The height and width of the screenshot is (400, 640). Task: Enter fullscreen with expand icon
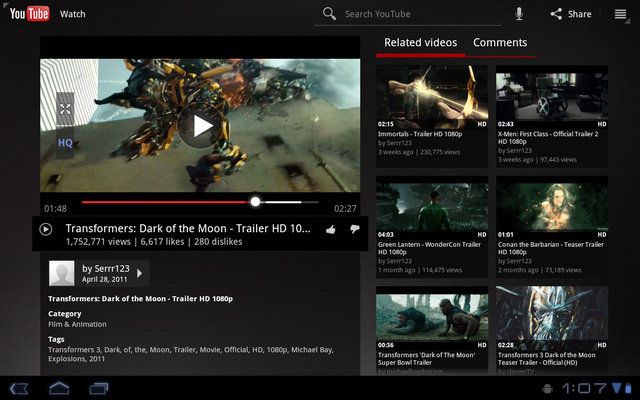tap(65, 109)
